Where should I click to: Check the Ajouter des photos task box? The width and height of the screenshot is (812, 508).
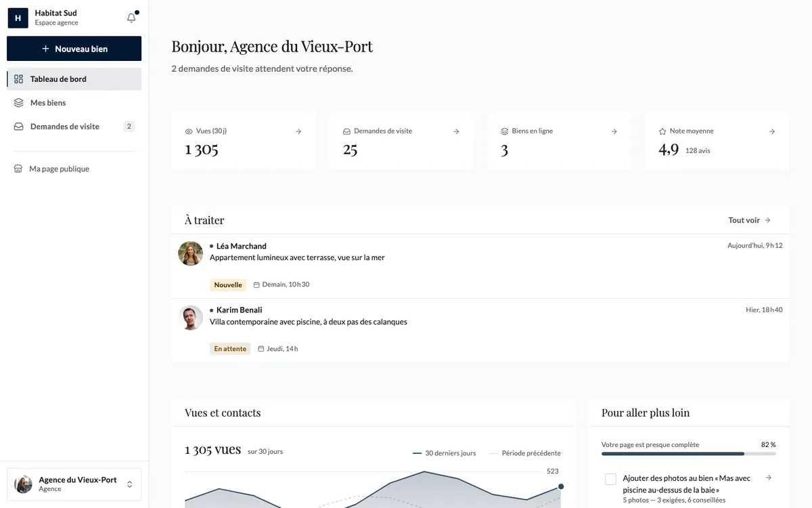[x=610, y=479]
